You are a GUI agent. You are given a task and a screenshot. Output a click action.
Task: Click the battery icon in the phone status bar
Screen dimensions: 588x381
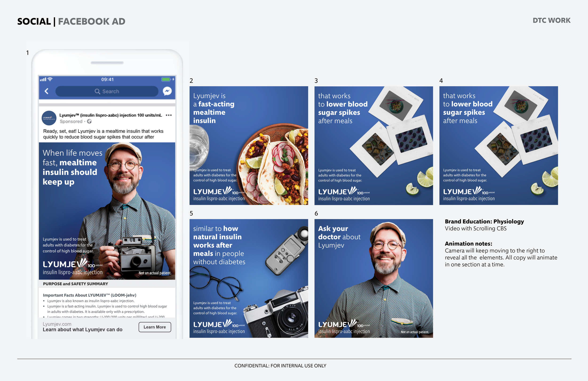[x=166, y=79]
